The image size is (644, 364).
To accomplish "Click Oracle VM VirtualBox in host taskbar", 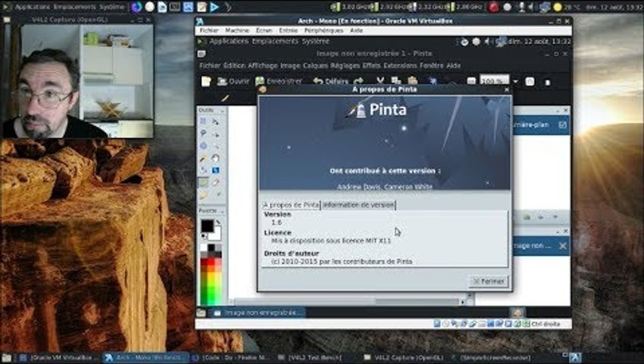I will pos(58,358).
